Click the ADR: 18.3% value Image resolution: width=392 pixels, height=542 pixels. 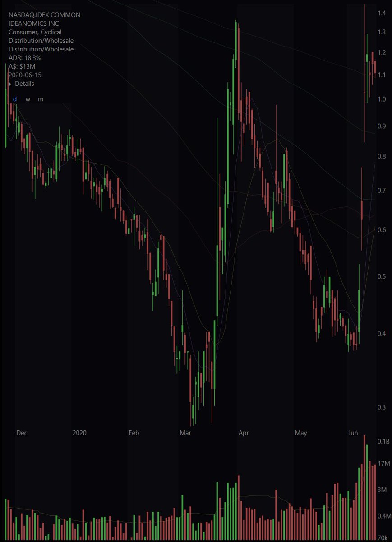pos(25,58)
